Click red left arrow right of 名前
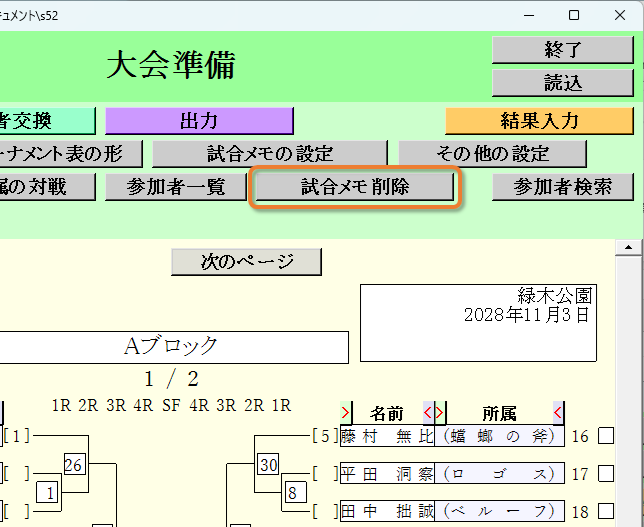The image size is (644, 527). coord(428,412)
